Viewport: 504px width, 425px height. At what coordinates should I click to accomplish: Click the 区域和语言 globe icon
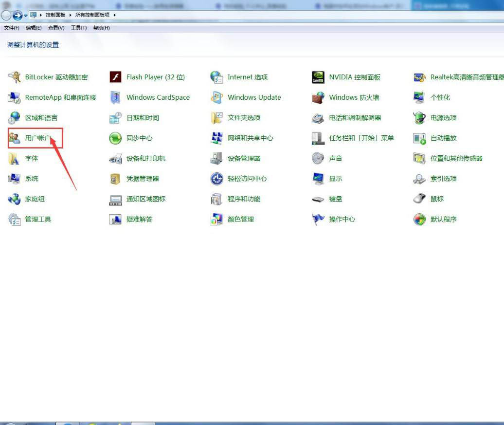coord(14,118)
